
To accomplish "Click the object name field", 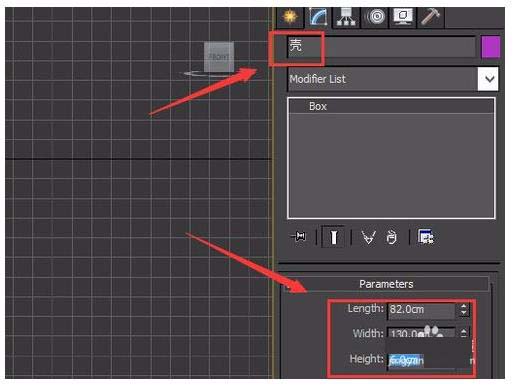I will (x=381, y=47).
